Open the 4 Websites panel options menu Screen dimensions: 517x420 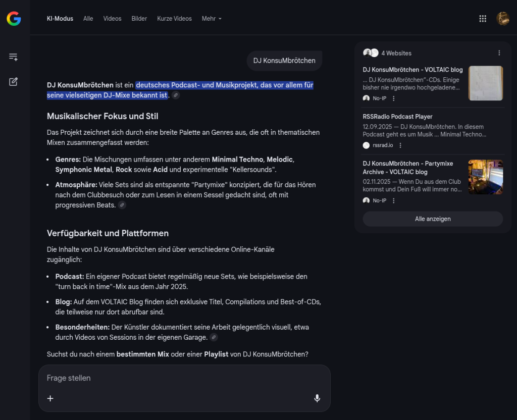point(499,53)
